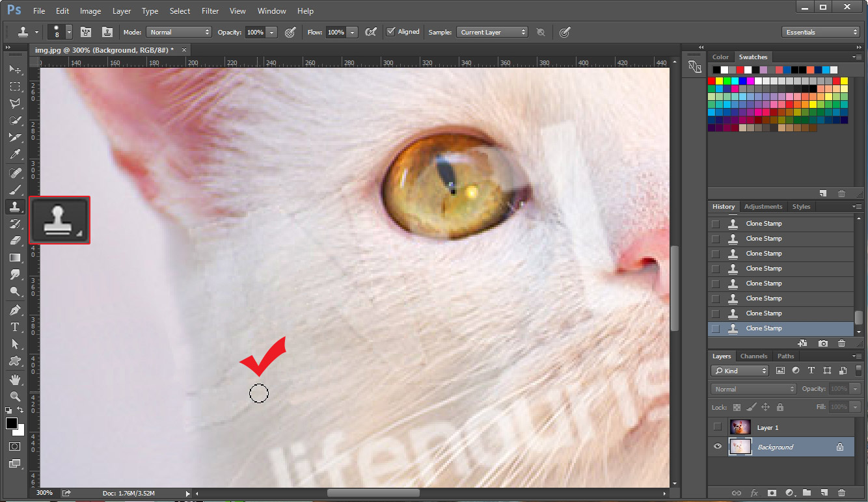Open the Layer menu
The image size is (868, 502).
point(122,11)
